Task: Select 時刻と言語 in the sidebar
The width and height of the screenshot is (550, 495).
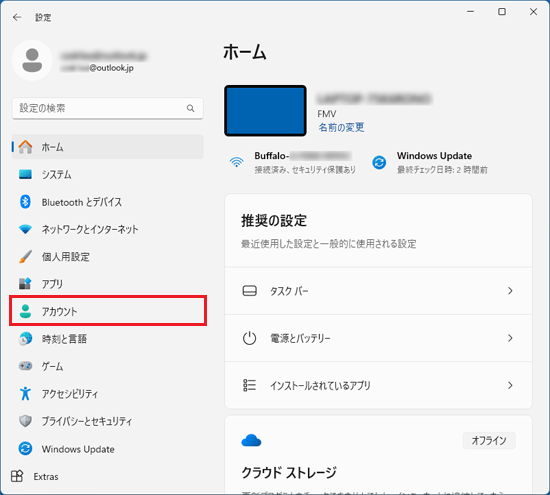Action: [x=108, y=339]
